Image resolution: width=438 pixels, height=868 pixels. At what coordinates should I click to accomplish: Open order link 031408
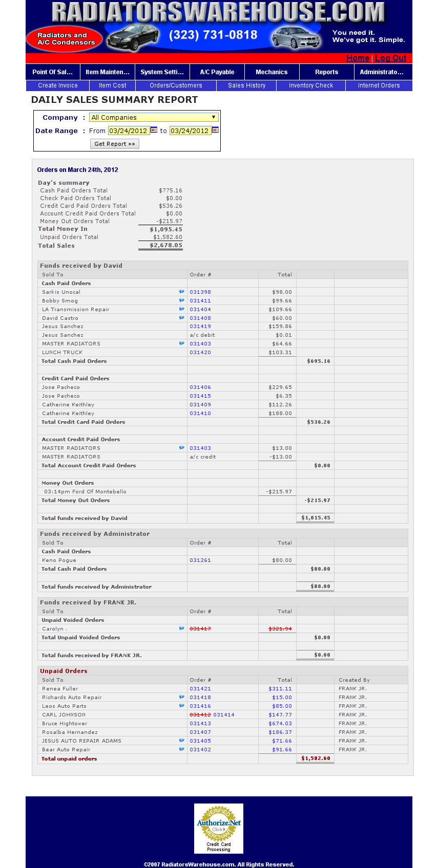pos(200,318)
